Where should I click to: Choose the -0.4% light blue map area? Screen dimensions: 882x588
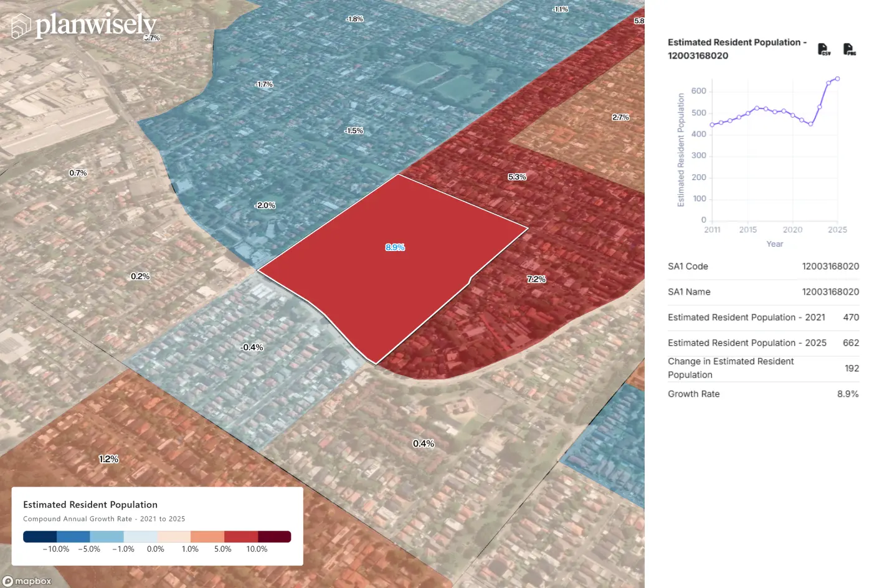252,348
